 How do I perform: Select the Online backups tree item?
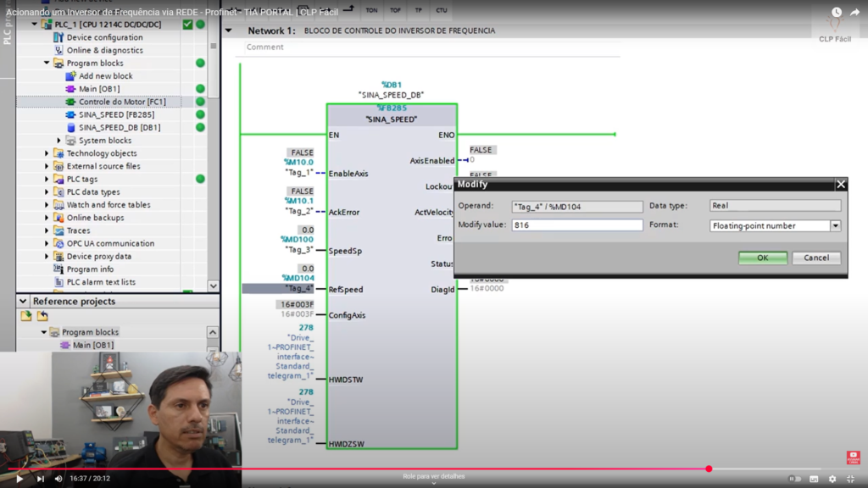click(95, 218)
